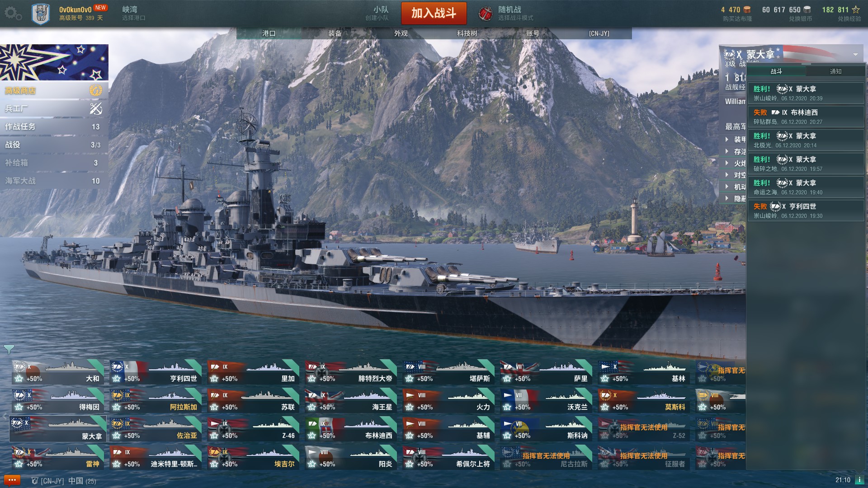The height and width of the screenshot is (488, 868).
Task: Open the settings gear icon
Action: click(13, 13)
